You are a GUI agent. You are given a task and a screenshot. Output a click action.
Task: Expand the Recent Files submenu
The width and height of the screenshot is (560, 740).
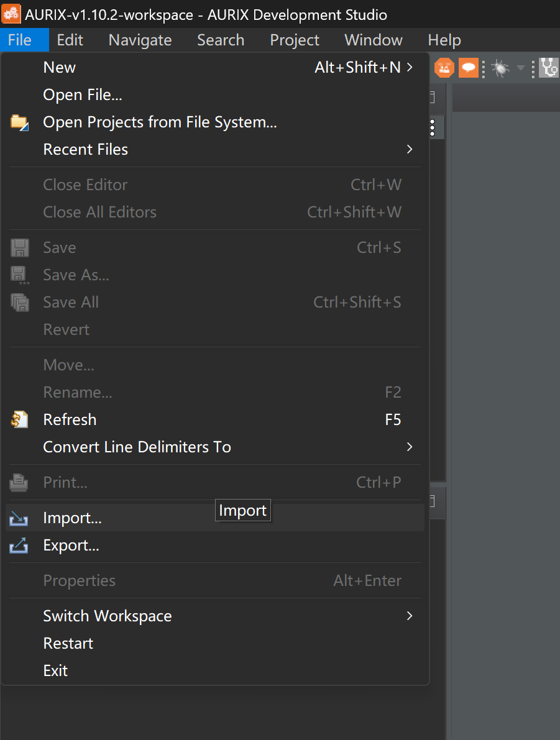pos(215,150)
